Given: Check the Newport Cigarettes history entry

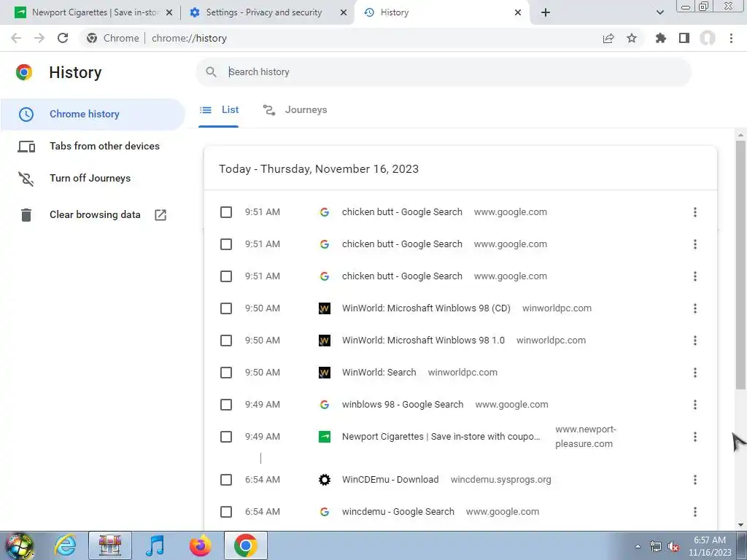Looking at the screenshot, I should (226, 437).
